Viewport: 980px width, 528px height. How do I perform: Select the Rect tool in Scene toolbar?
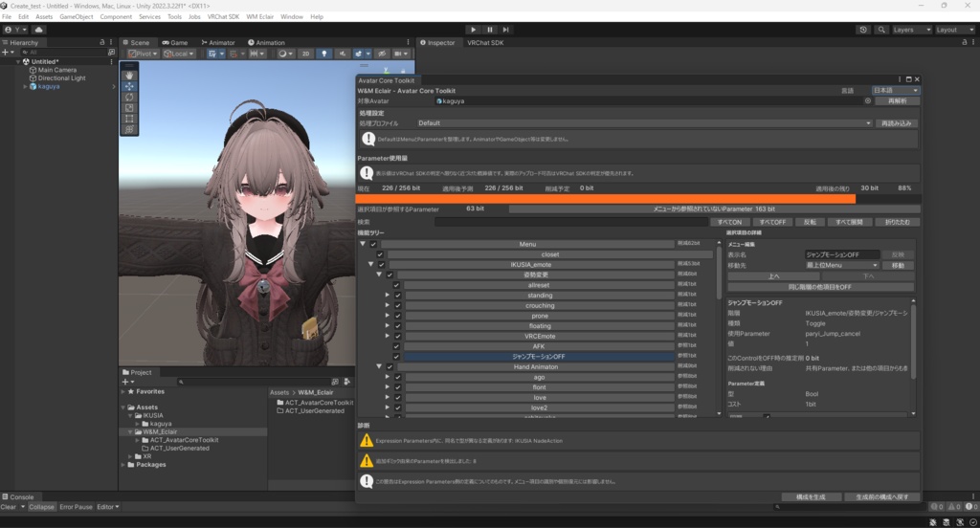pos(129,118)
